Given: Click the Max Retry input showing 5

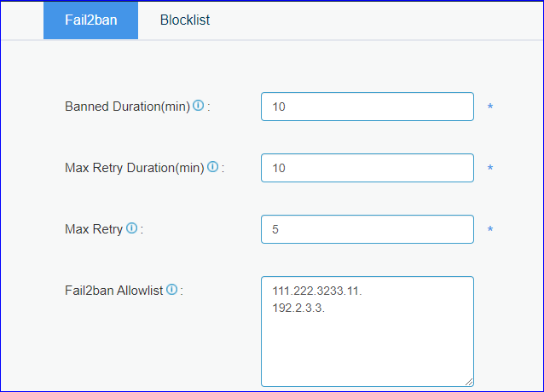Looking at the screenshot, I should click(x=367, y=229).
